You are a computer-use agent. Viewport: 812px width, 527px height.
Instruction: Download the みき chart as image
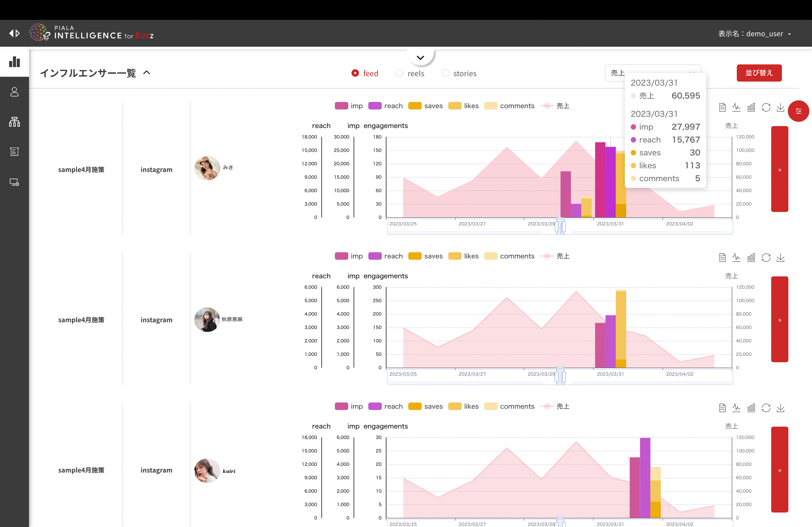780,107
